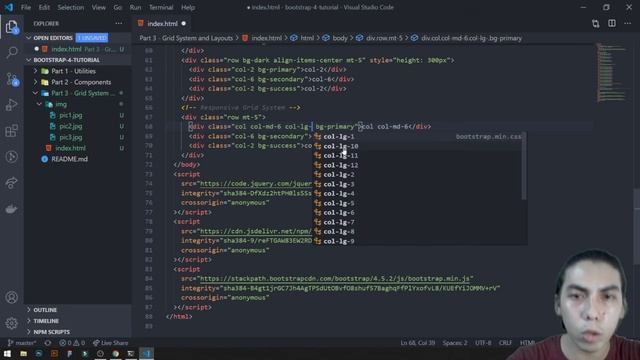Open the Search view in activity bar
Viewport: 640px width, 360px height.
pos(12,52)
